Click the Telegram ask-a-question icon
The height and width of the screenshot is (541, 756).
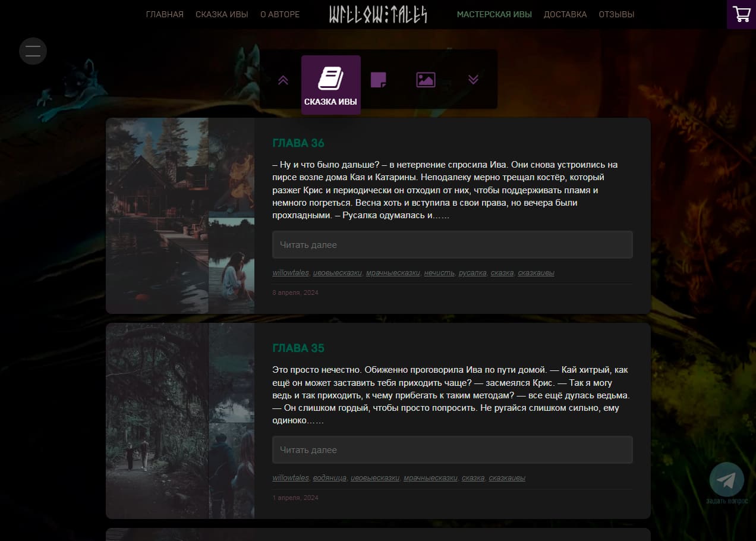[726, 480]
